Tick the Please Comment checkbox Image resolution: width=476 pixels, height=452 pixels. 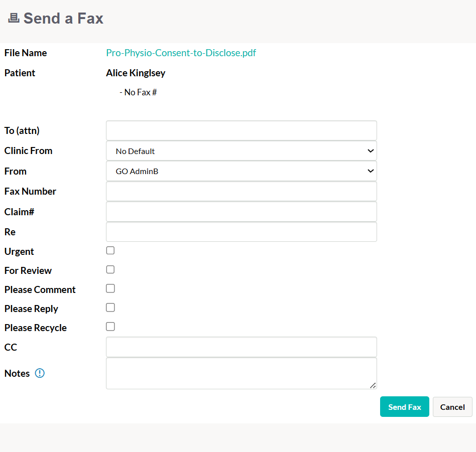(110, 288)
